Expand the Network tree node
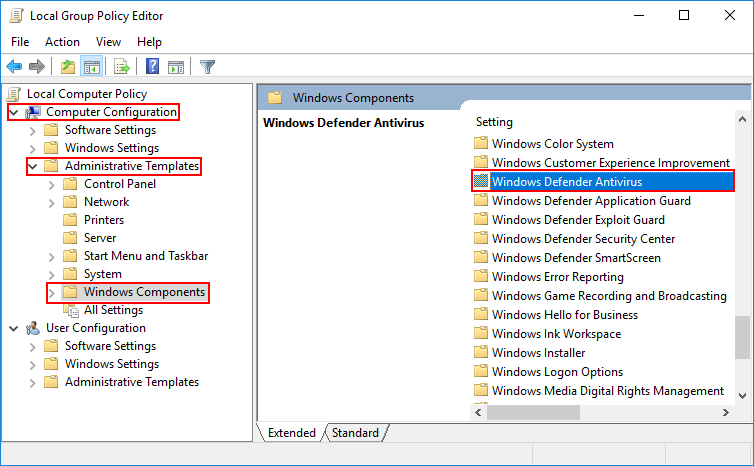The width and height of the screenshot is (754, 466). 51,203
